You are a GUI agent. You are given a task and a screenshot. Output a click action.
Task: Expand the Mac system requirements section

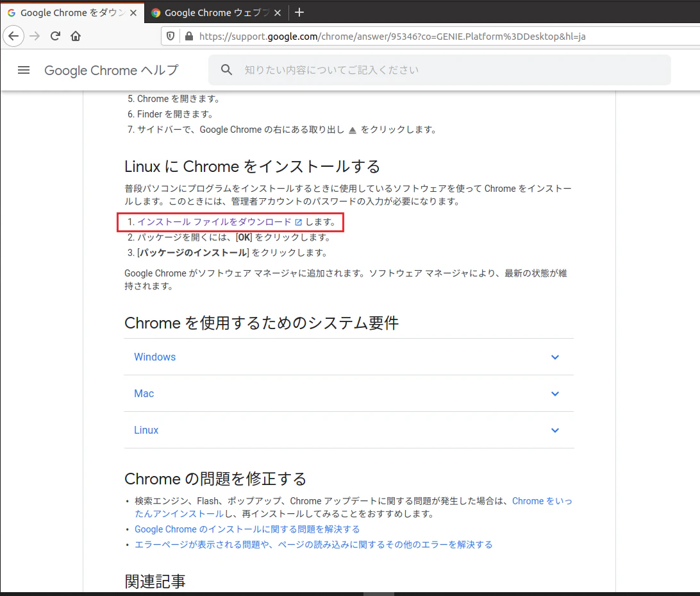click(x=349, y=394)
